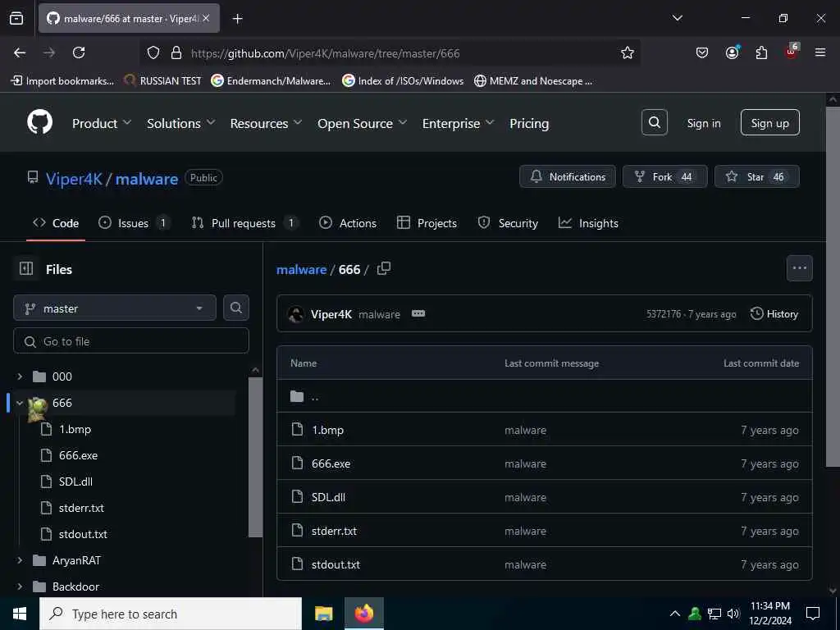This screenshot has width=840, height=630.
Task: Click the browser URL address bar
Action: (x=391, y=53)
